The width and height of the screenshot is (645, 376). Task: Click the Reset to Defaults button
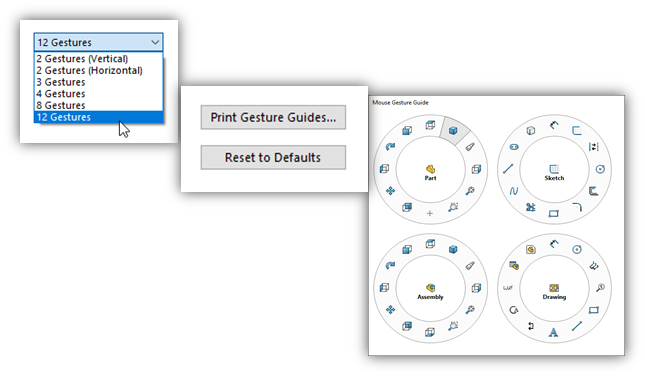coord(273,157)
